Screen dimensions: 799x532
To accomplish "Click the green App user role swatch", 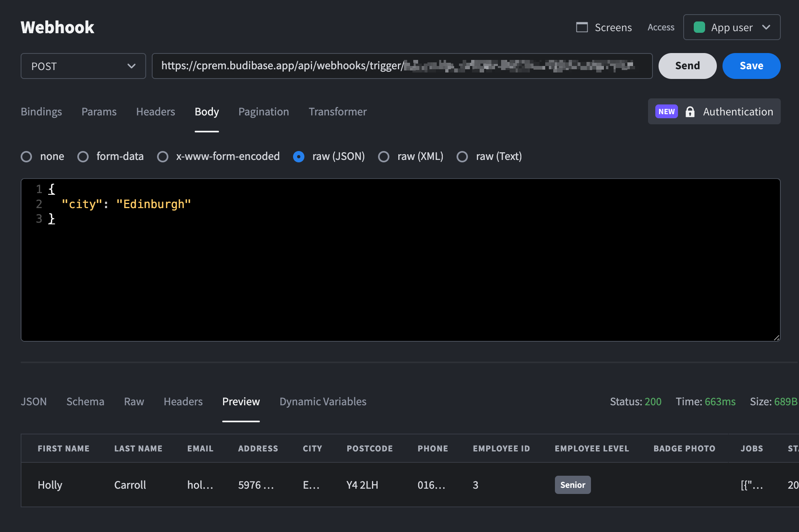I will [699, 28].
